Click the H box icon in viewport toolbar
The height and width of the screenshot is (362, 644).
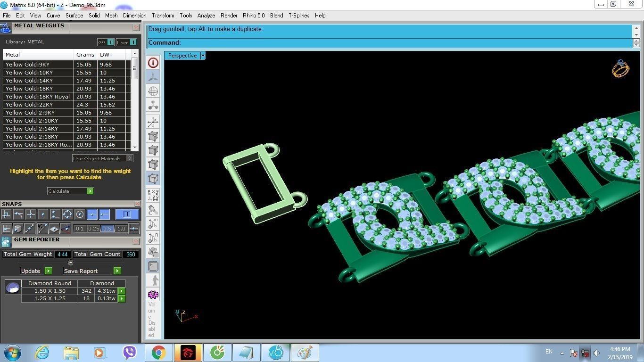pyautogui.click(x=153, y=266)
